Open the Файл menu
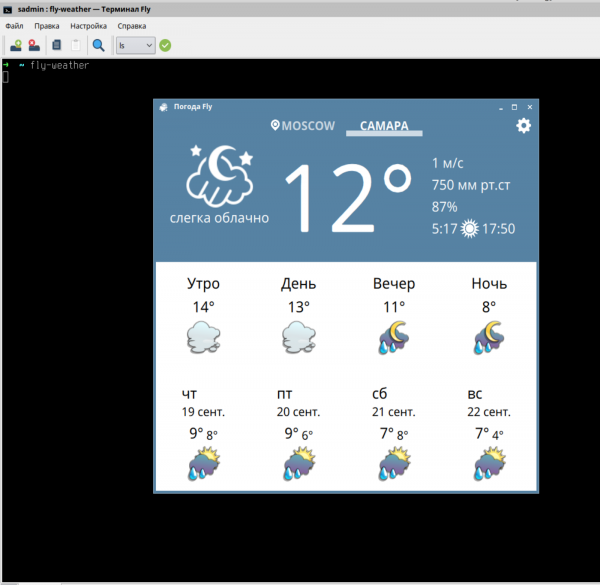The image size is (600, 585). tap(14, 26)
